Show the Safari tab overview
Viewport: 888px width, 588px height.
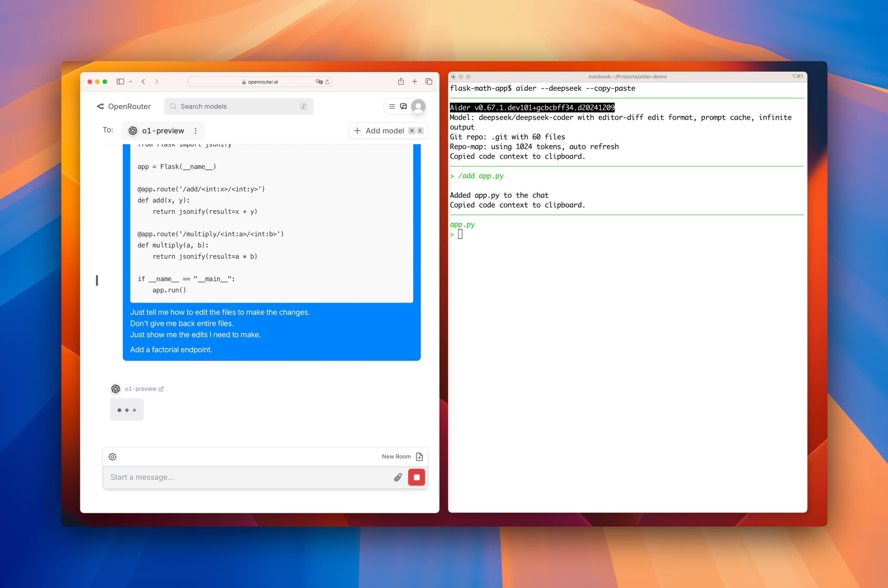point(429,81)
